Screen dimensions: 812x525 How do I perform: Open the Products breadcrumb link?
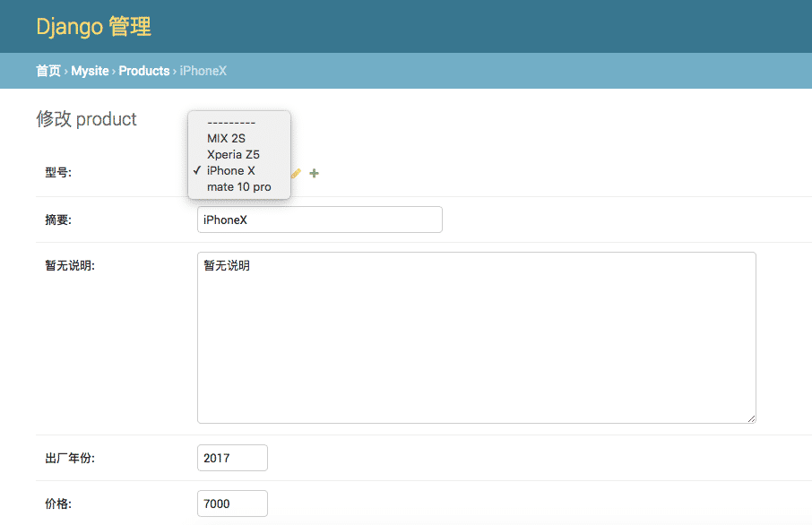coord(144,71)
